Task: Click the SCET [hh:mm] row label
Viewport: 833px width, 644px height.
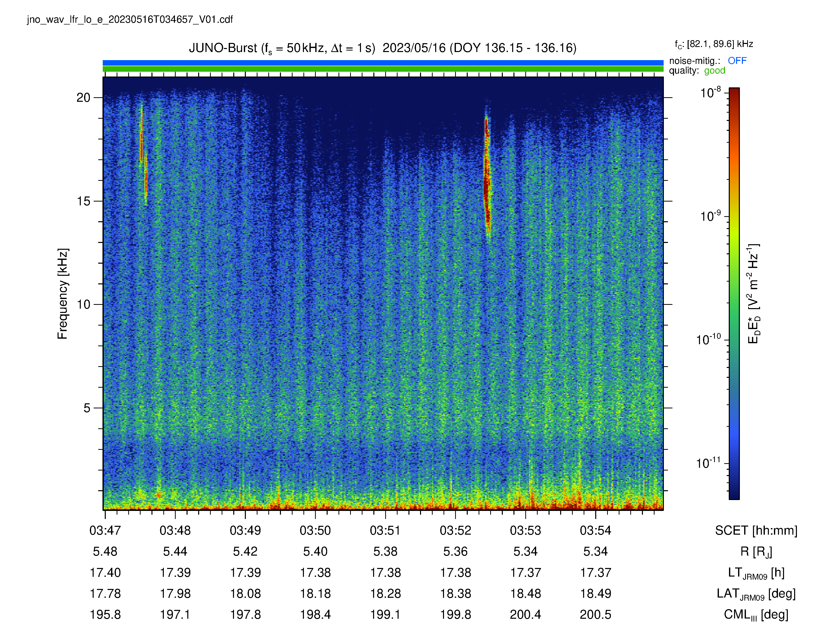Action: (756, 530)
